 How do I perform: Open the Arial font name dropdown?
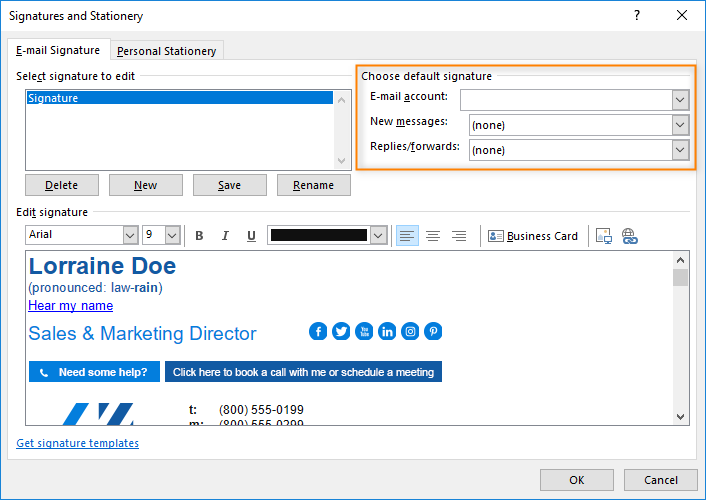click(x=130, y=235)
